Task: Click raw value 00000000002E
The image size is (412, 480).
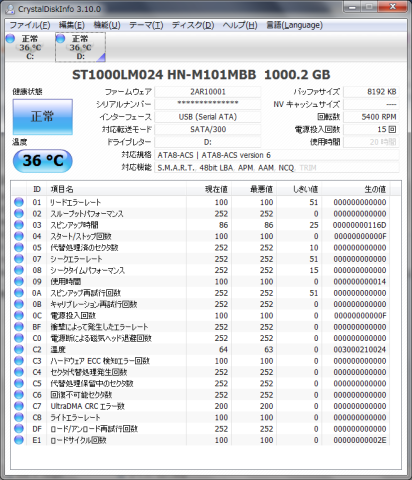Action: [x=360, y=440]
